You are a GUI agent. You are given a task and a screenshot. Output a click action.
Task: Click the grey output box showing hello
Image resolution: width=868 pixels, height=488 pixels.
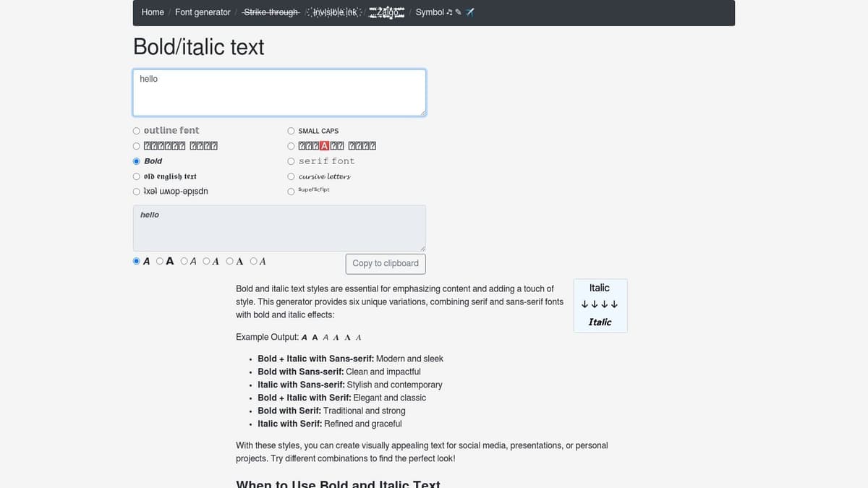pyautogui.click(x=279, y=228)
